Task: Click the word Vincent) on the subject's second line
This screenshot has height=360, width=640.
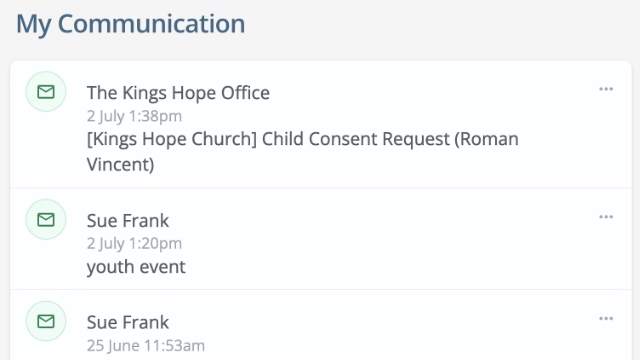Action: coord(120,165)
